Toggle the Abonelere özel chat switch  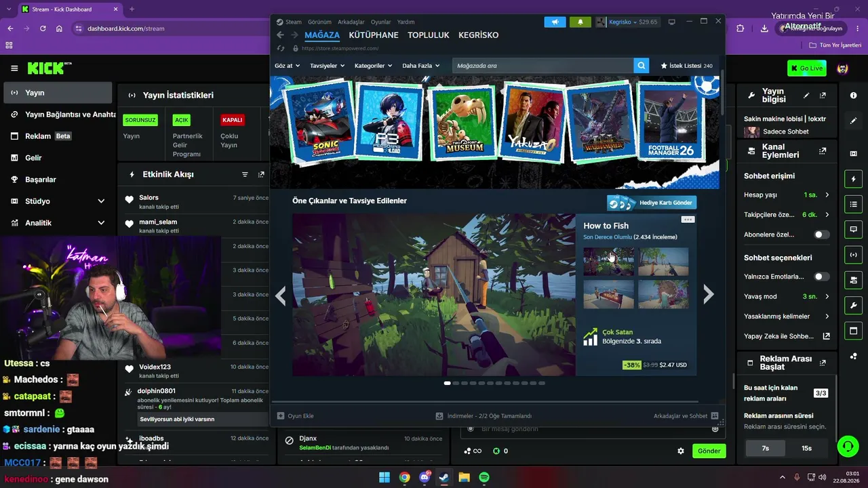[x=822, y=235]
